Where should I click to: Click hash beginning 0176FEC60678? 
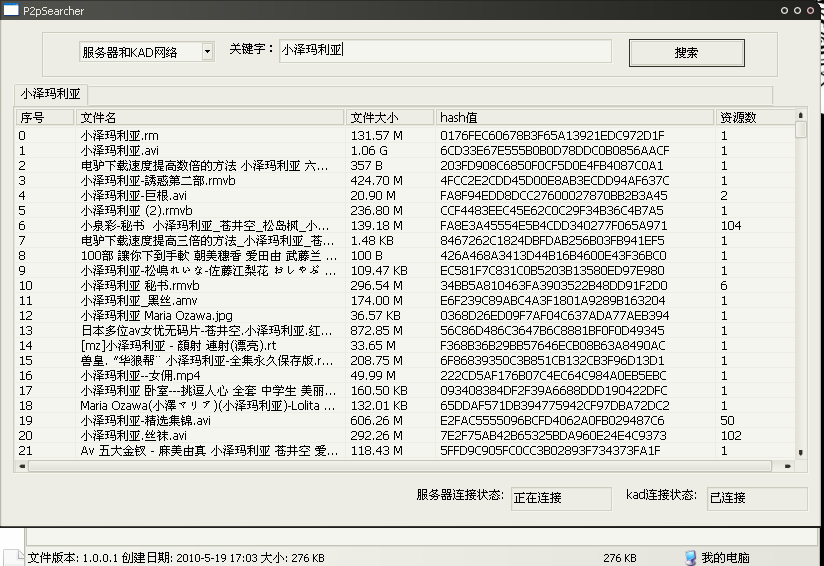coord(552,136)
